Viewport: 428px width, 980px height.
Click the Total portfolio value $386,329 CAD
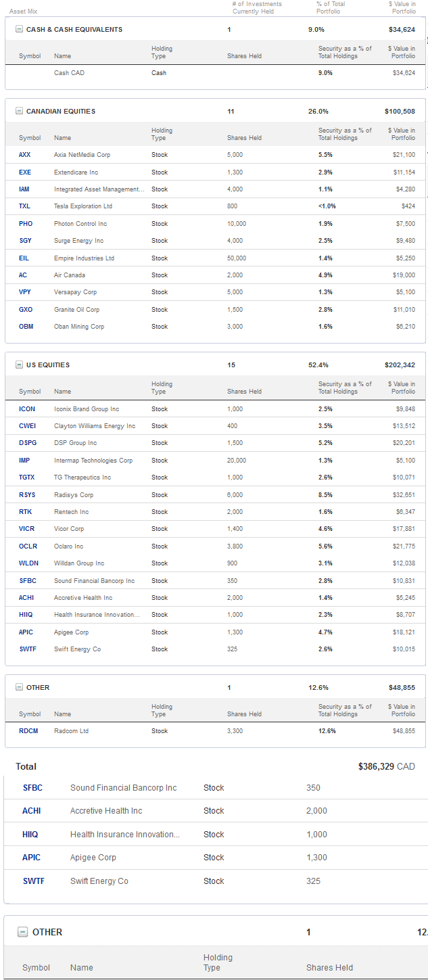coord(386,767)
